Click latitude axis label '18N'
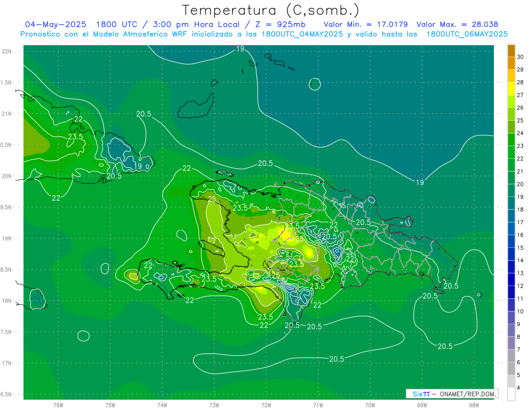Screen dimensions: 532x411 coord(7,301)
